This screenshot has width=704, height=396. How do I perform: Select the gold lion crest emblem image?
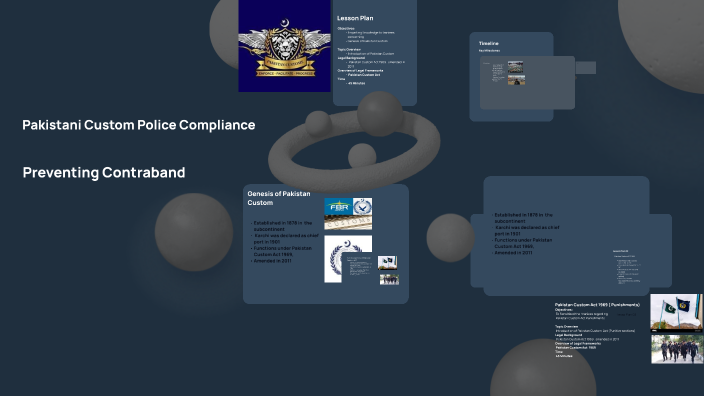[x=284, y=46]
